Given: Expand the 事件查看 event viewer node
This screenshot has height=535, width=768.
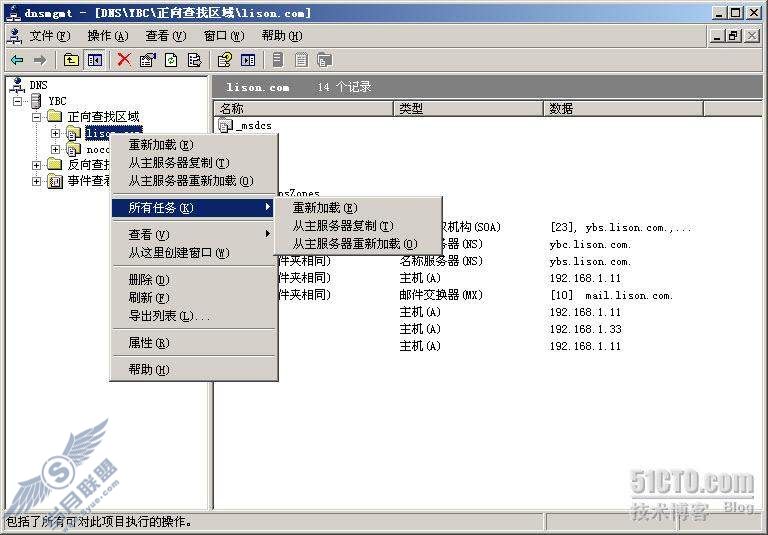Looking at the screenshot, I should click(x=37, y=181).
